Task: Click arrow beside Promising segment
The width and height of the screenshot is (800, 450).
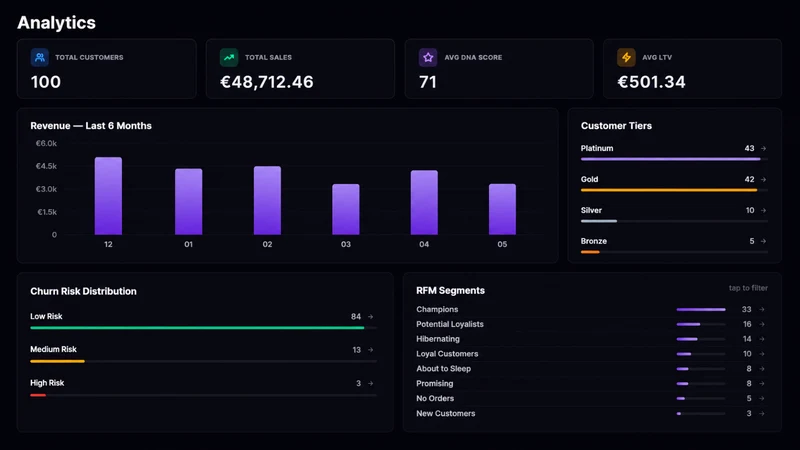Action: [761, 383]
